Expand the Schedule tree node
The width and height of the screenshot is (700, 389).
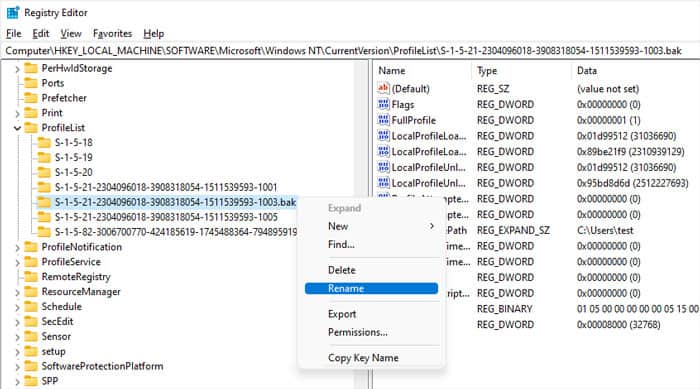[17, 307]
